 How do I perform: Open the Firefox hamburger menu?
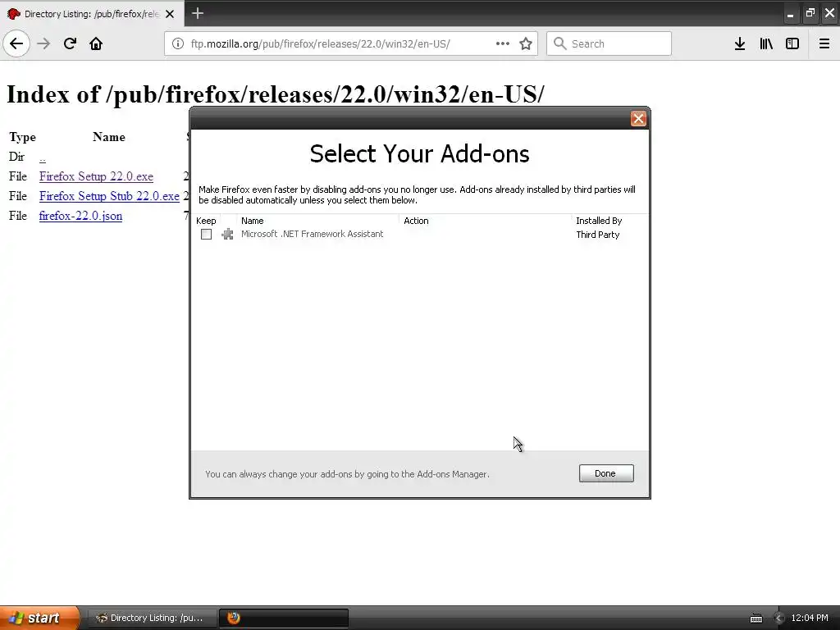tap(824, 43)
